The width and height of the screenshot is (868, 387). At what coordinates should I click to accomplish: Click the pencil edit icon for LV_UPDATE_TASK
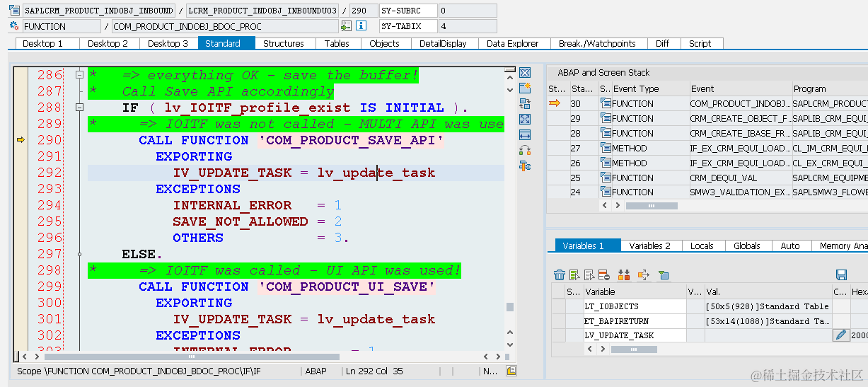pos(841,335)
